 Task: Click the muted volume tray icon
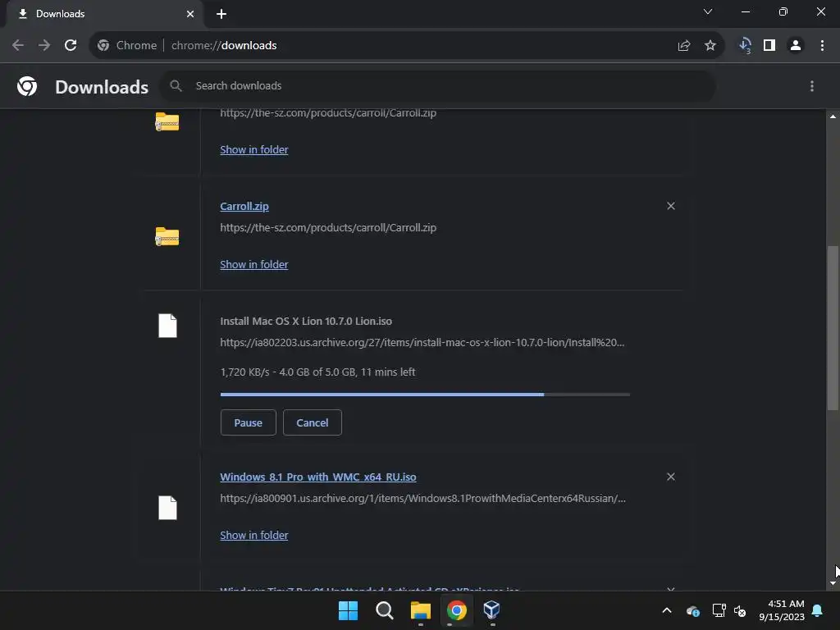pyautogui.click(x=740, y=610)
